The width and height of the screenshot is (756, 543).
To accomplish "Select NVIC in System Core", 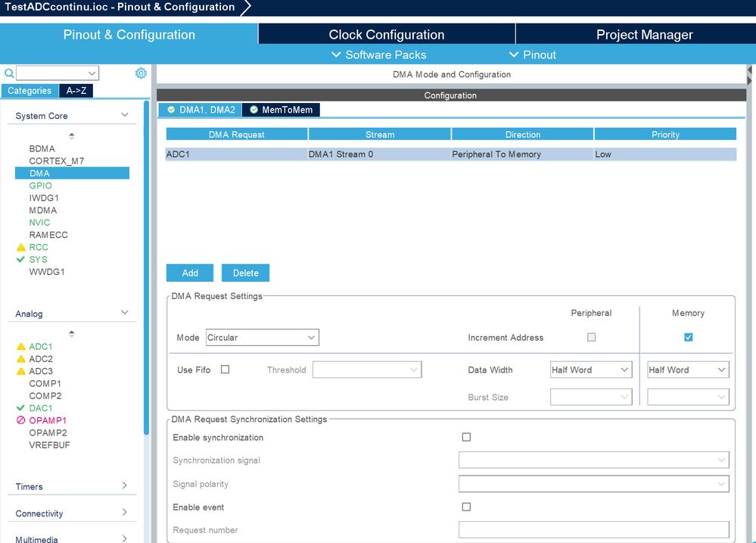I will 39,223.
